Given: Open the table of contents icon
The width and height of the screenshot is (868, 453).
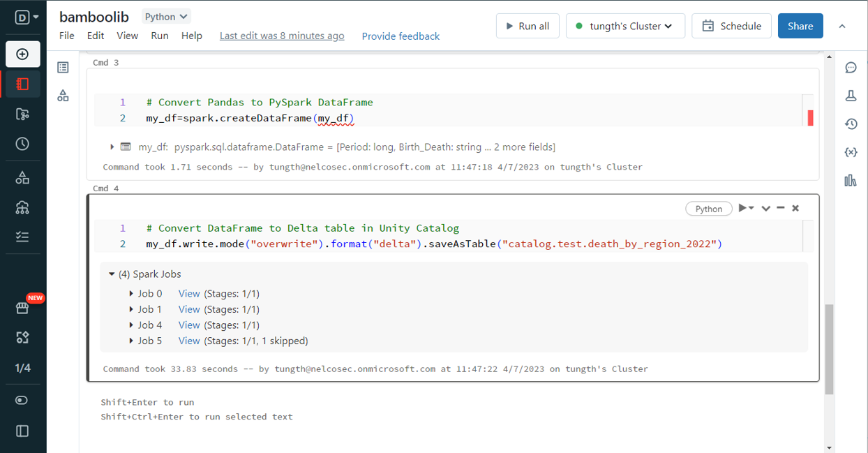Looking at the screenshot, I should click(x=63, y=68).
